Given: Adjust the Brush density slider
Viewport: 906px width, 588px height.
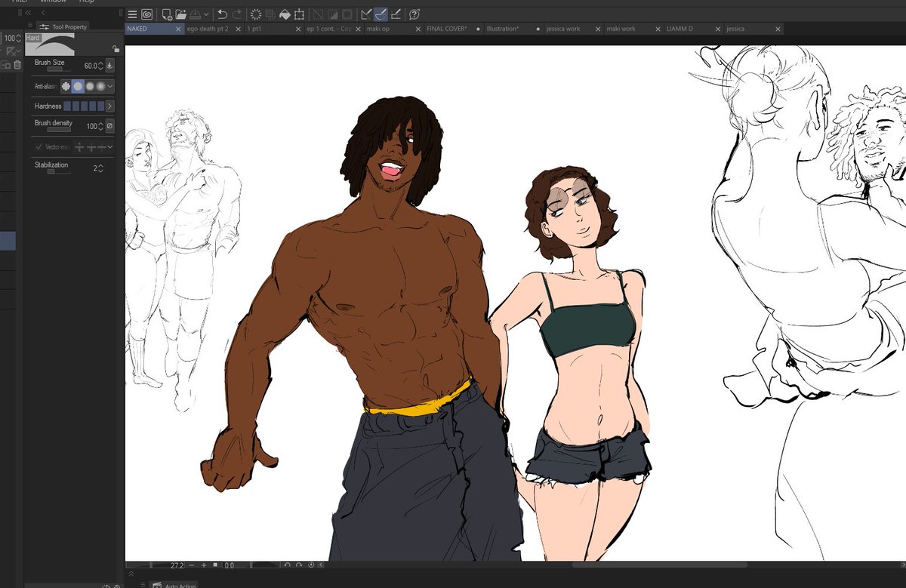Looking at the screenshot, I should 59,130.
